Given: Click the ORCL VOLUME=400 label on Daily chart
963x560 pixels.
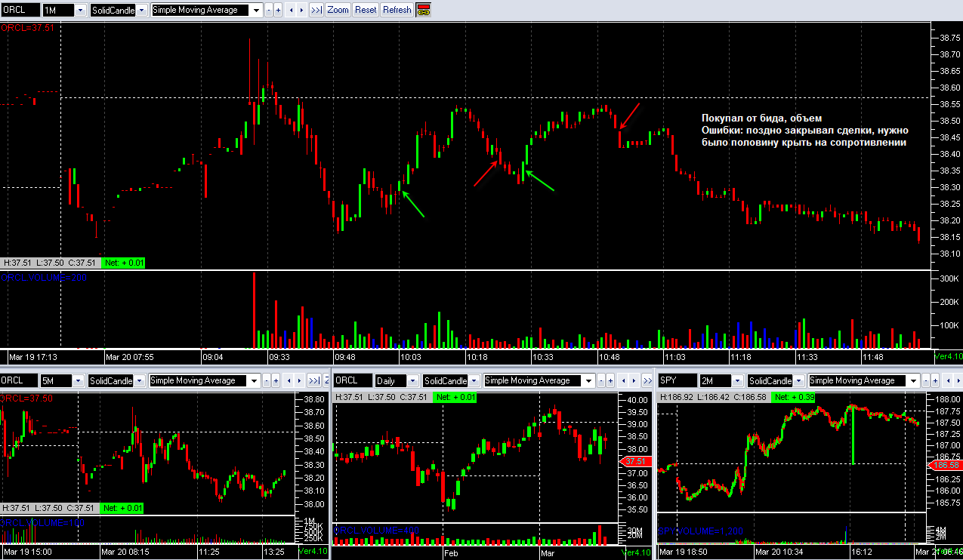Looking at the screenshot, I should coord(377,531).
